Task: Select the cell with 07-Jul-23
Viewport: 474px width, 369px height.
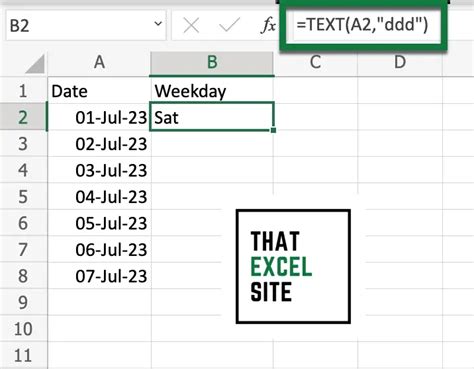Action: pos(99,276)
